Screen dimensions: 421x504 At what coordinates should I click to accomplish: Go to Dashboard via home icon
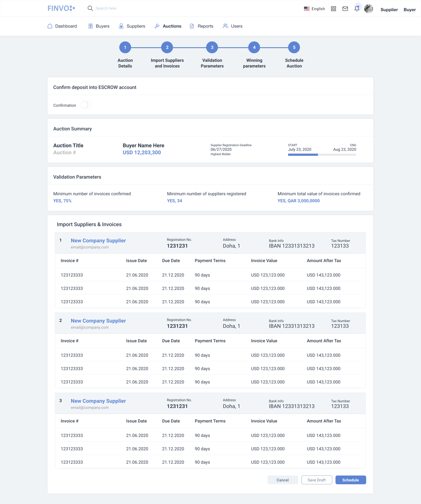click(x=50, y=26)
